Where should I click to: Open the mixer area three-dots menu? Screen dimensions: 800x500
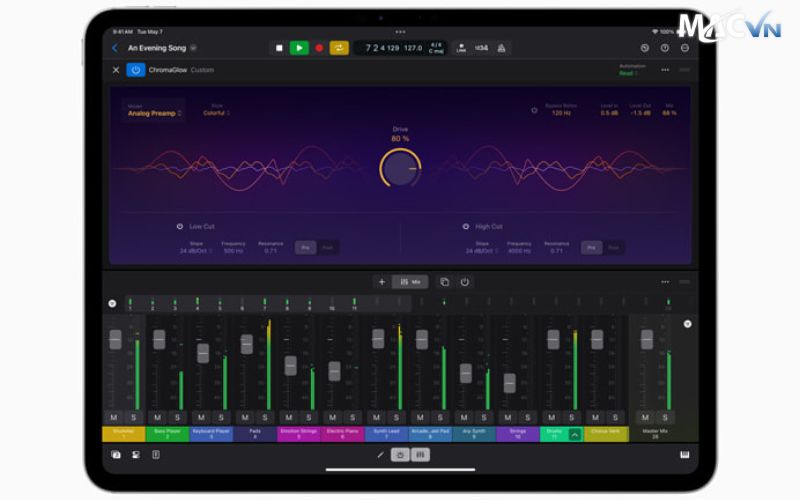coord(665,282)
